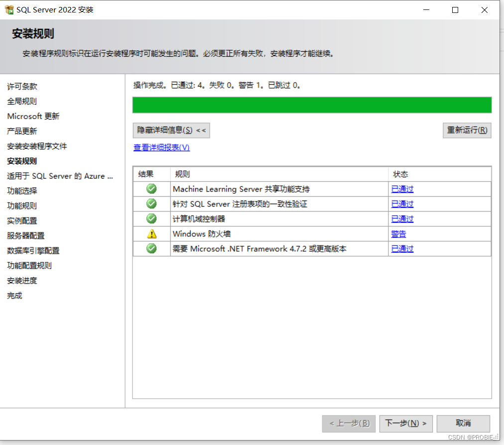Select 功能规则 step in sidebar
The image size is (504, 445).
point(22,206)
